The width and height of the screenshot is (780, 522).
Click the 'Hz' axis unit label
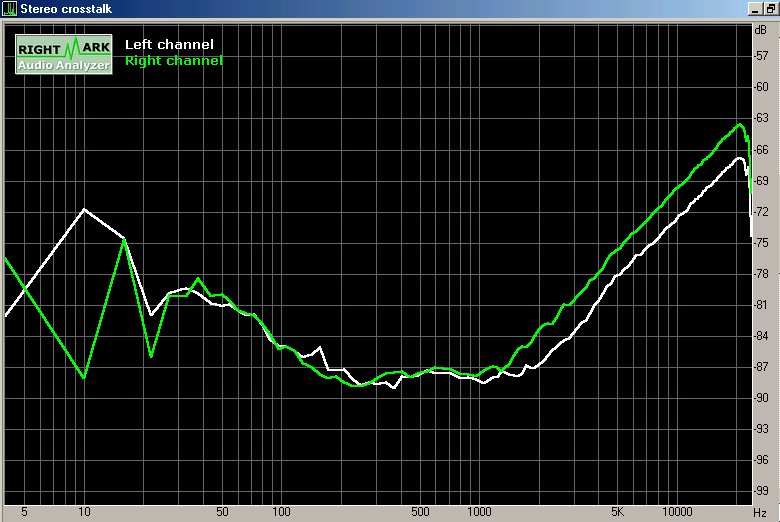pos(760,513)
